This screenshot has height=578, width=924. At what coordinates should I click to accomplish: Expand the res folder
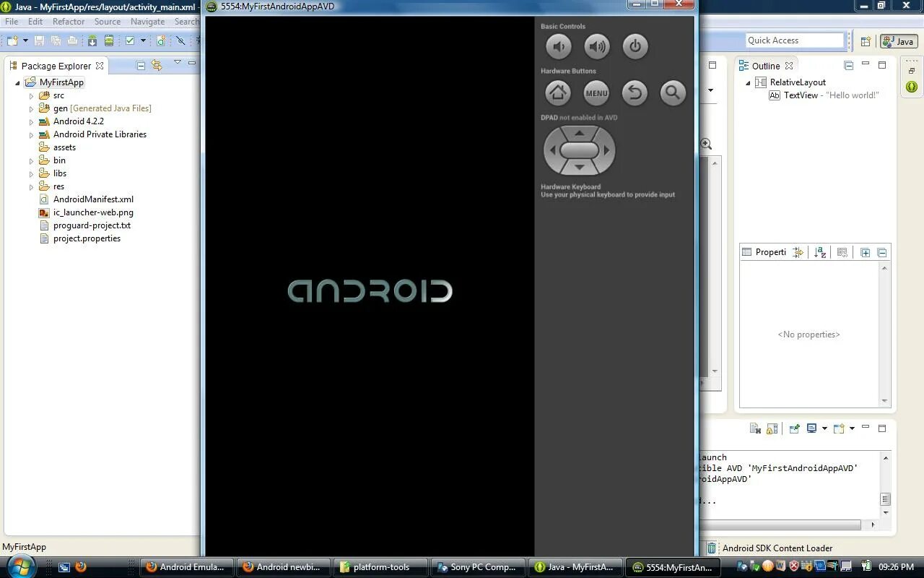tap(31, 186)
